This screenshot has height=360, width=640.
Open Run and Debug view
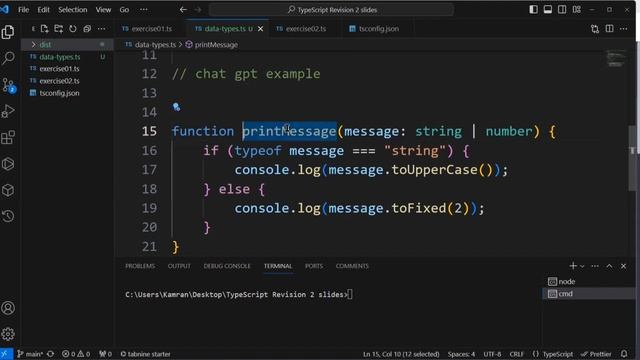(x=8, y=111)
